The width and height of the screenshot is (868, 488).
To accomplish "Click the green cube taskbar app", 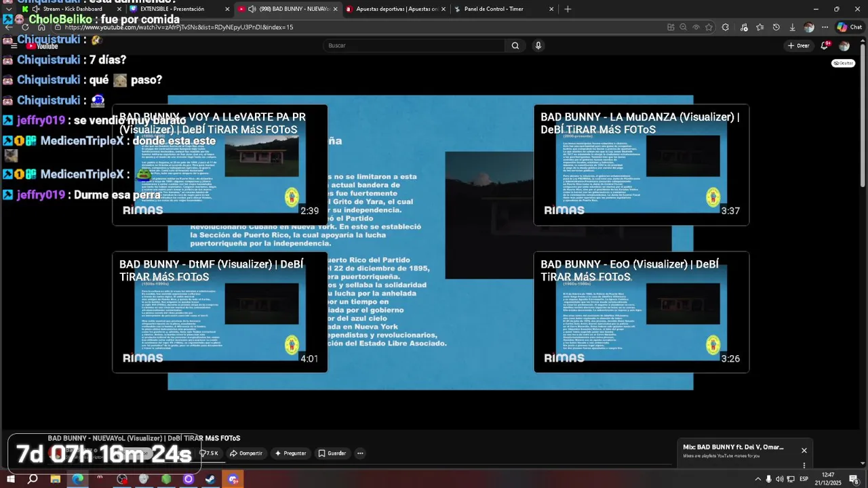I will (x=166, y=479).
